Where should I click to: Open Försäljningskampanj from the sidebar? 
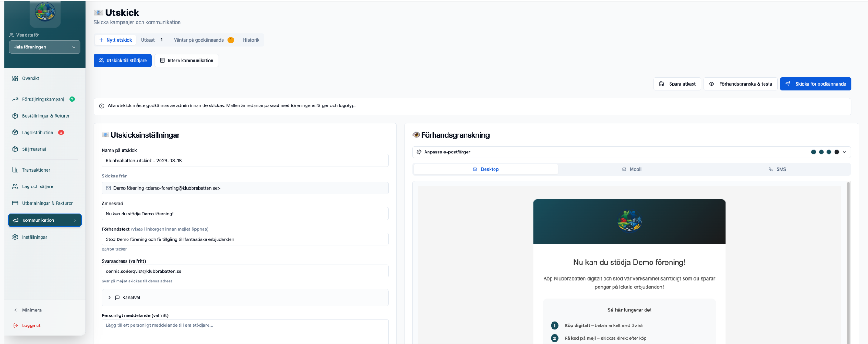pos(43,99)
